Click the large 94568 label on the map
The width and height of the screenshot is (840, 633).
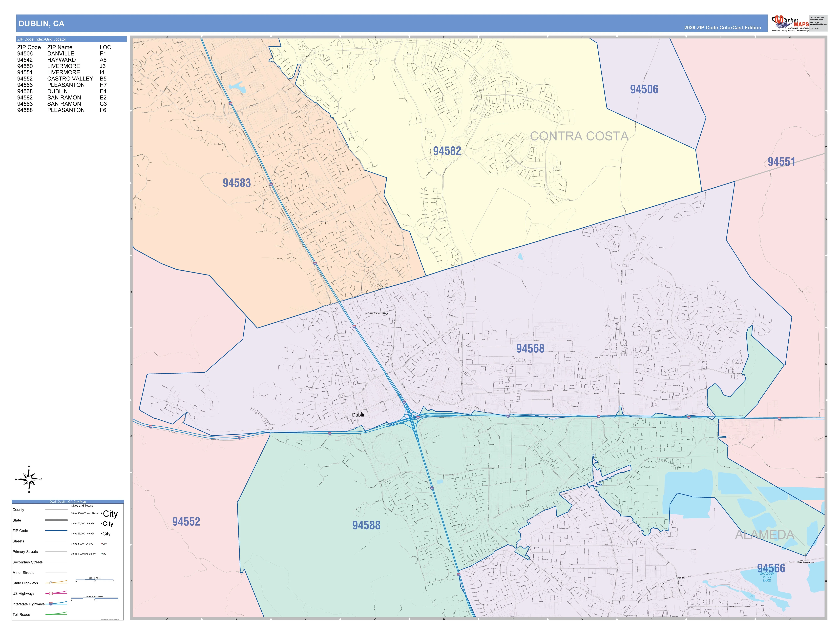530,349
